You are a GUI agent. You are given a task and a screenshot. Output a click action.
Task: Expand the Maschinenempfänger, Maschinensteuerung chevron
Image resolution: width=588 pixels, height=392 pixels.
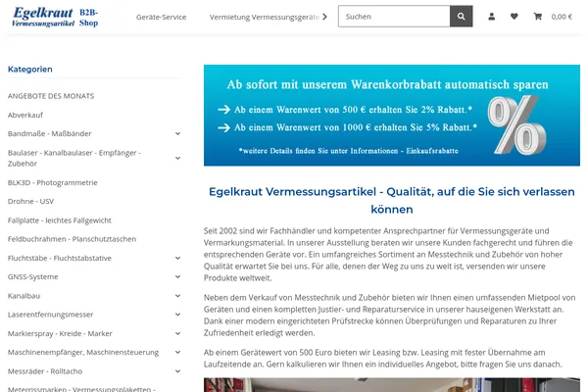tap(177, 352)
